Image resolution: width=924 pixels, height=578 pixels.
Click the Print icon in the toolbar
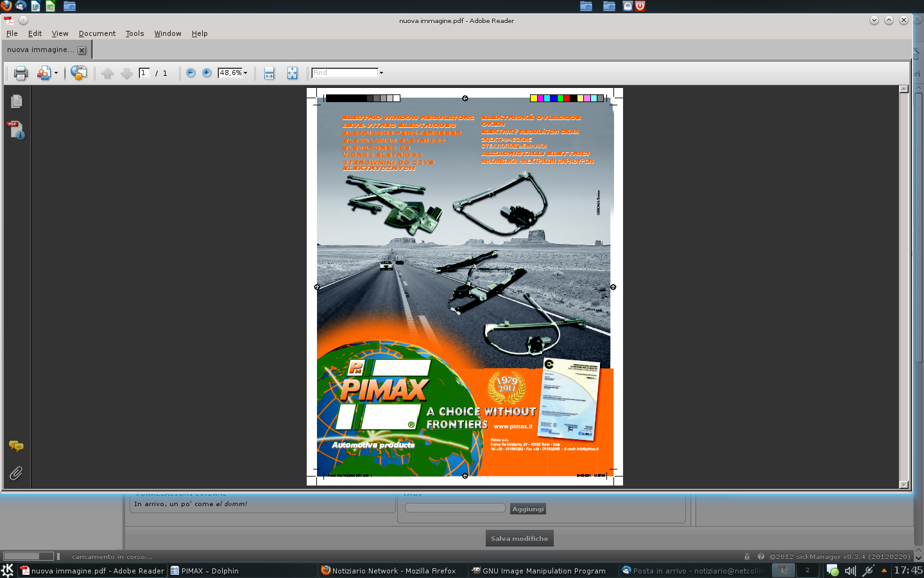[21, 73]
